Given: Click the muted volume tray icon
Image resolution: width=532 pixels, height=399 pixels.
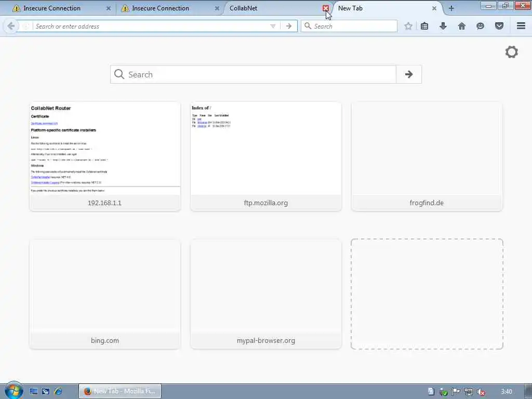Looking at the screenshot, I should pyautogui.click(x=481, y=392).
